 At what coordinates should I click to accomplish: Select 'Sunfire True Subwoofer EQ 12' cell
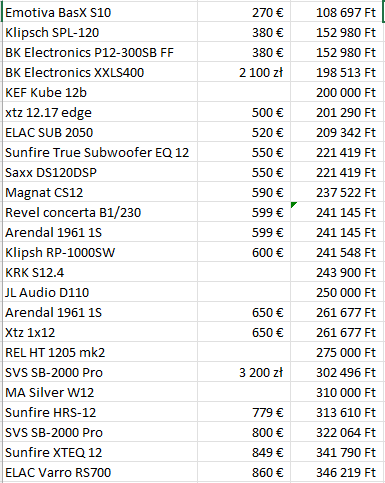(100, 152)
